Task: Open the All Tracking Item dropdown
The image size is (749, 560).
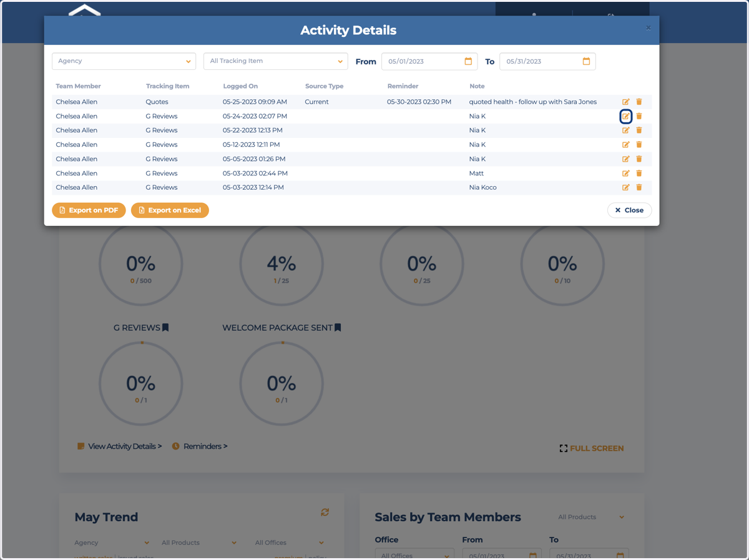Action: (x=275, y=61)
